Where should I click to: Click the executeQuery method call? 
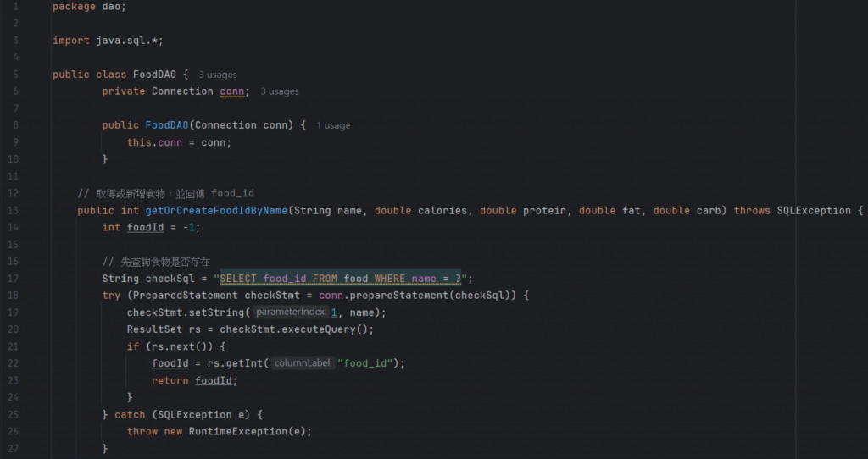coord(318,329)
